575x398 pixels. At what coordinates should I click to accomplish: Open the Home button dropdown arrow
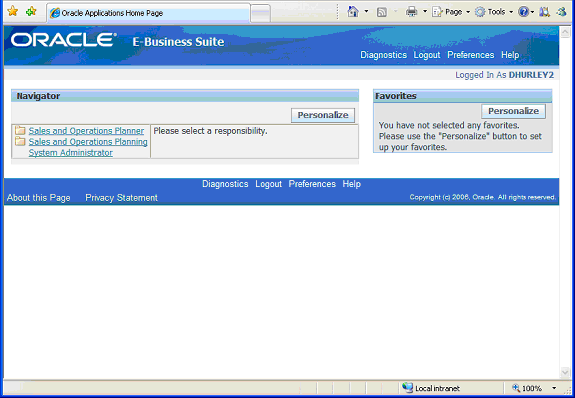366,12
